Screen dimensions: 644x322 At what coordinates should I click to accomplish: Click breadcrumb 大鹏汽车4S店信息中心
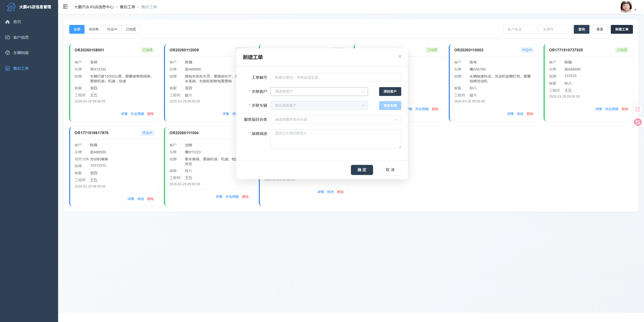click(x=94, y=7)
